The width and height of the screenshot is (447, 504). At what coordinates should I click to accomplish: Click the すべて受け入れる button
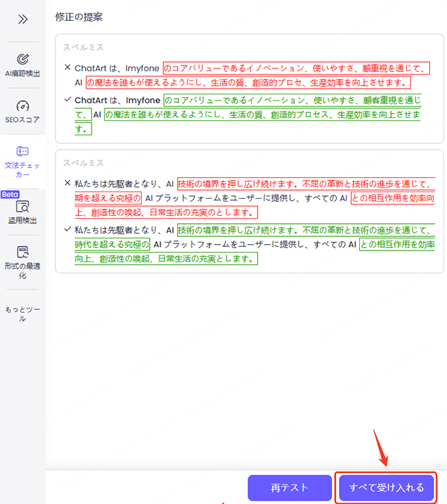coord(387,487)
